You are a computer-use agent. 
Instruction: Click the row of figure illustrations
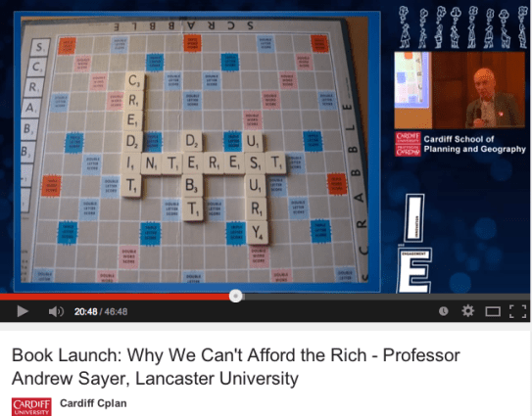coord(463,27)
